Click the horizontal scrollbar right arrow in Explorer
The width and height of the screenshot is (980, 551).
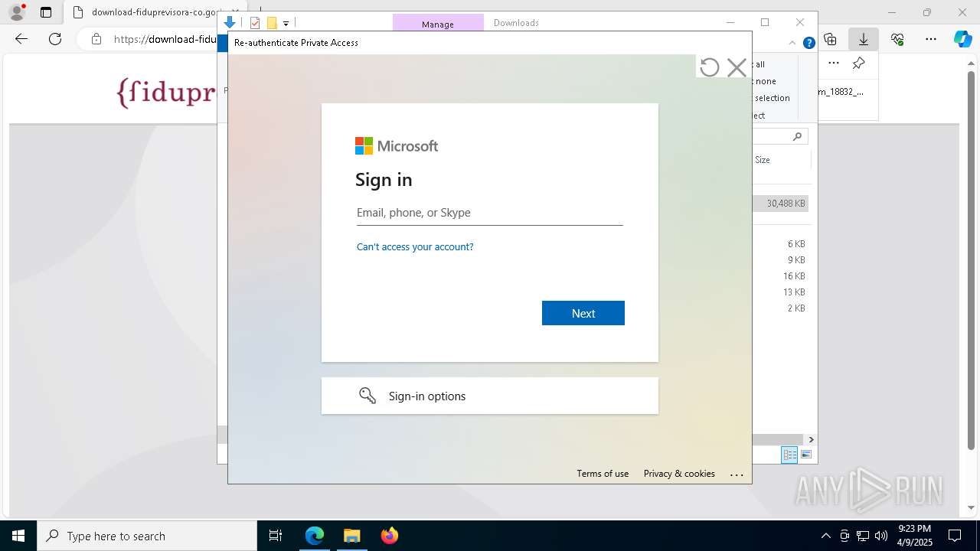point(811,440)
